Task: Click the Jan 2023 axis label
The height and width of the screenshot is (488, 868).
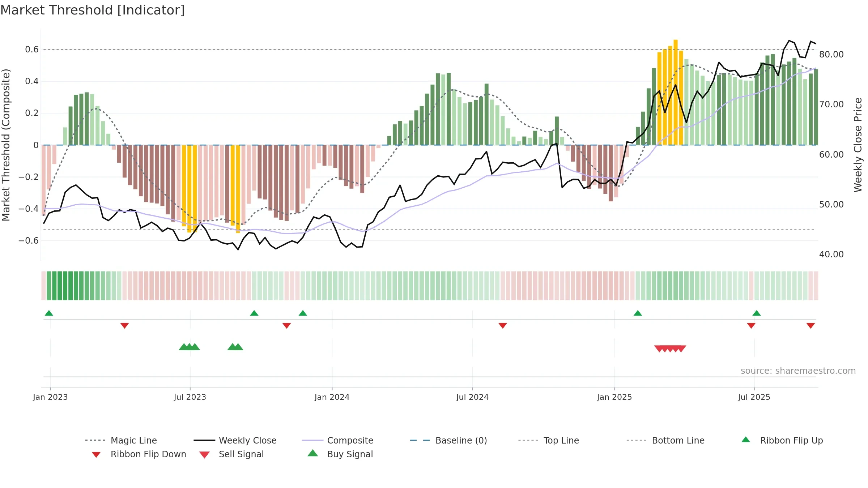Action: tap(50, 397)
